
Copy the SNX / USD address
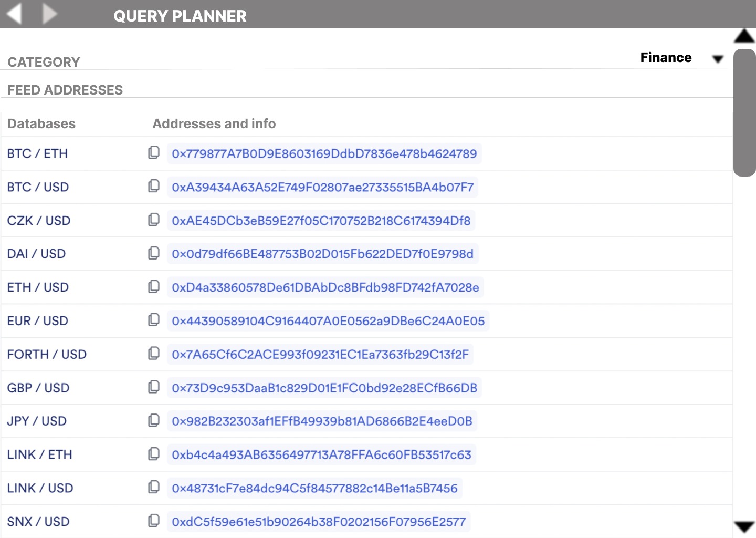coord(154,521)
